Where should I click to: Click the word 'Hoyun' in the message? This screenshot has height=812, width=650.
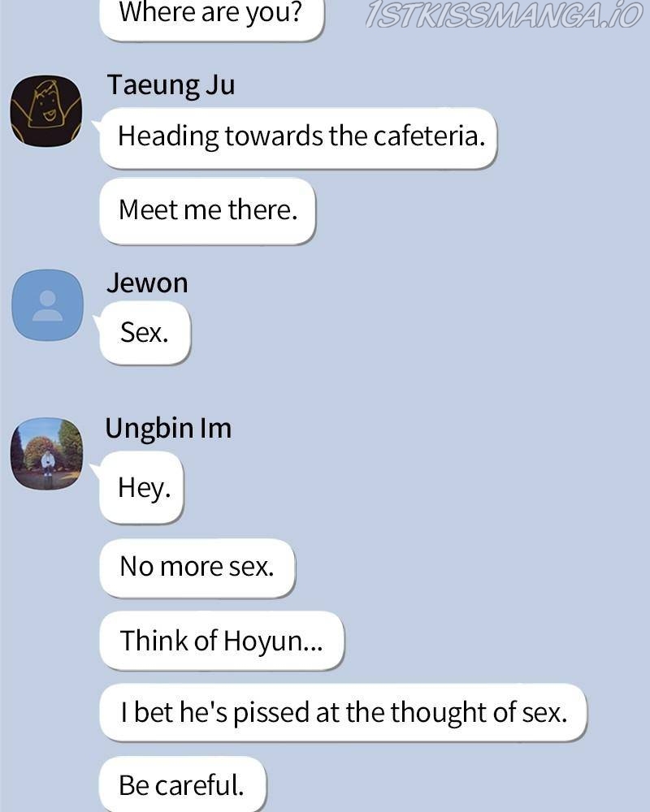(x=262, y=641)
